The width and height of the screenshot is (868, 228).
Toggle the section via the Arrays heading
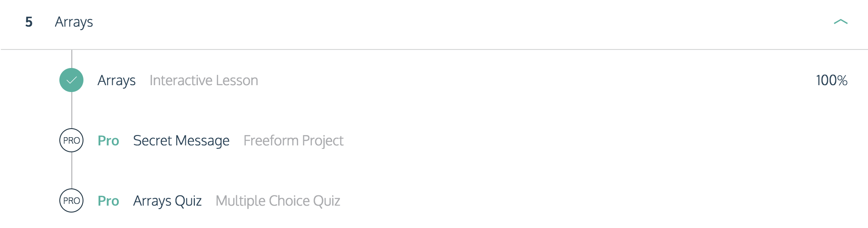point(74,22)
